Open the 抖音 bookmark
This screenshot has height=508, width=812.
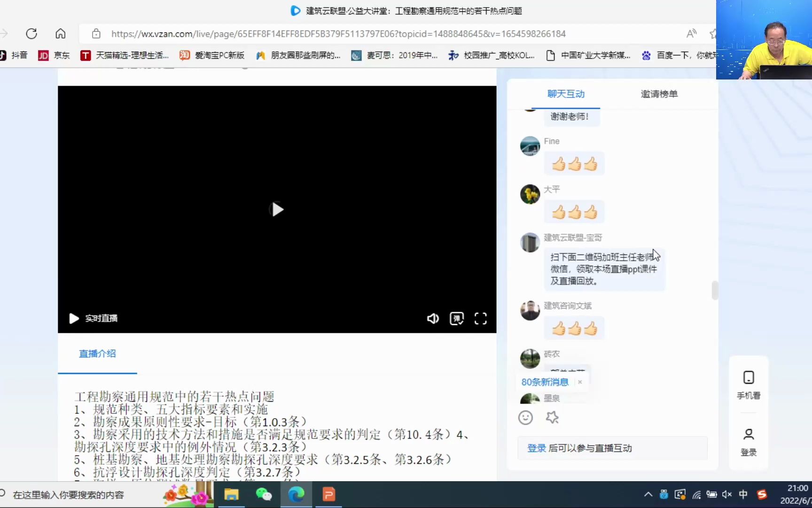click(x=14, y=56)
